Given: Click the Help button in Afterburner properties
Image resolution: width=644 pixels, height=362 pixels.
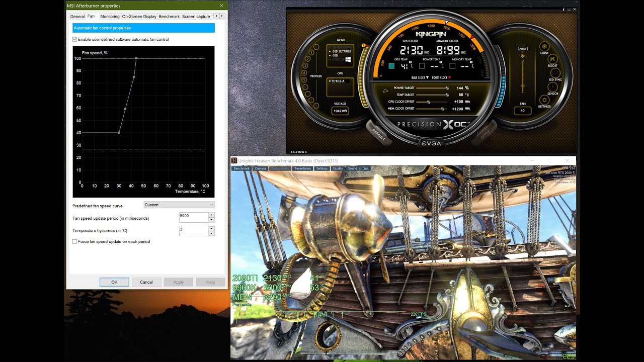Looking at the screenshot, I should click(210, 282).
